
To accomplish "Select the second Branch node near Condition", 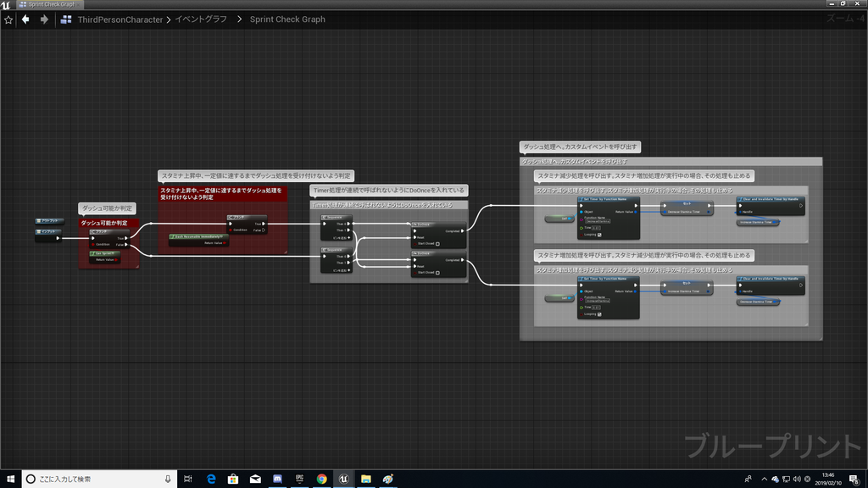I will [247, 224].
